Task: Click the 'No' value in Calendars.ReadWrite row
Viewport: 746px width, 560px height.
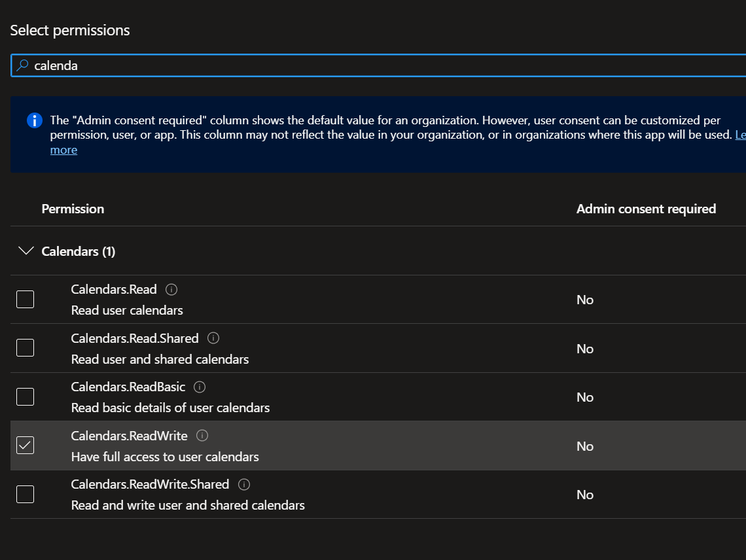Action: point(585,446)
